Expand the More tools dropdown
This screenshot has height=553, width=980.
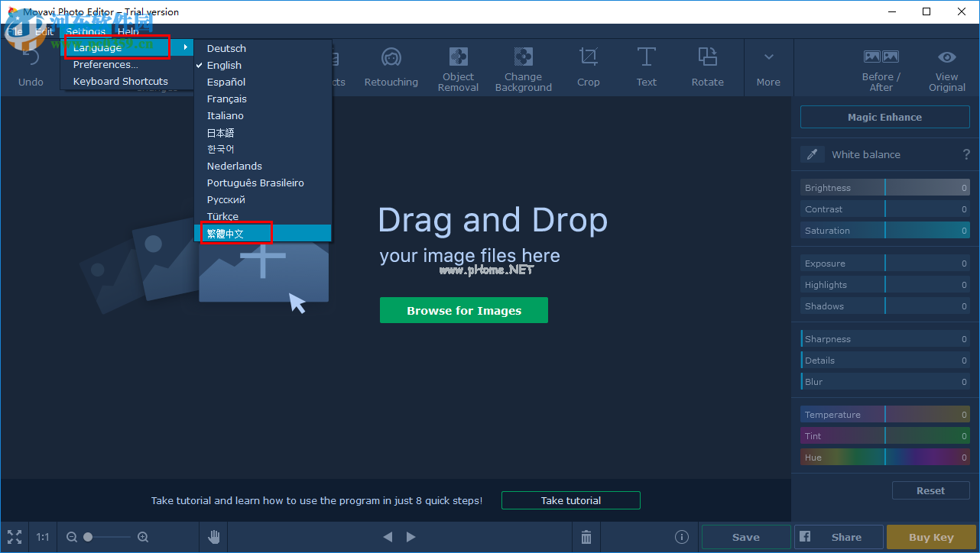(x=768, y=67)
